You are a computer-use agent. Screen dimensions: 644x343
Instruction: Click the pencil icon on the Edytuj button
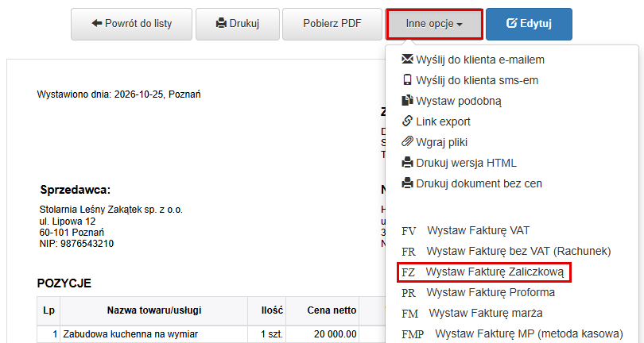(x=511, y=23)
